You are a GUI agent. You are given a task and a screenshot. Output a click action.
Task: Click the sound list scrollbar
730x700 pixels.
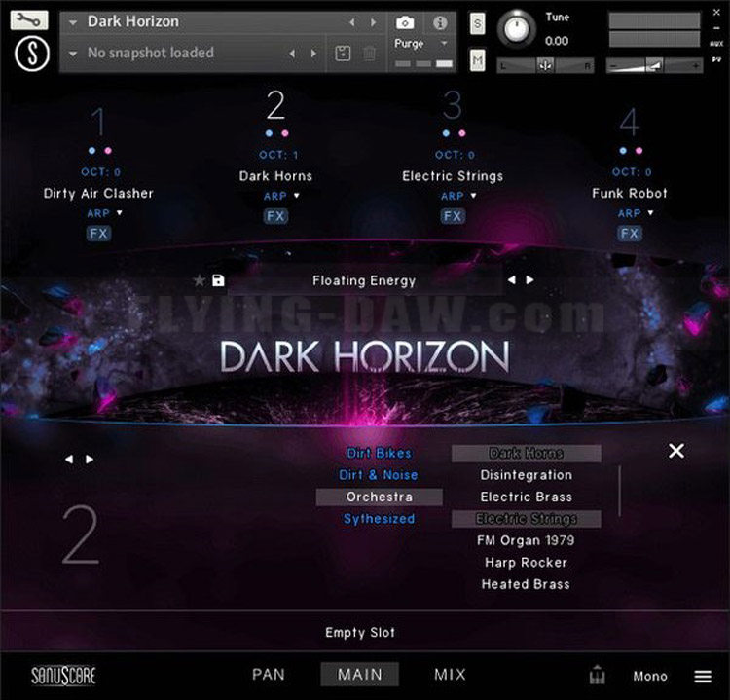[x=619, y=492]
